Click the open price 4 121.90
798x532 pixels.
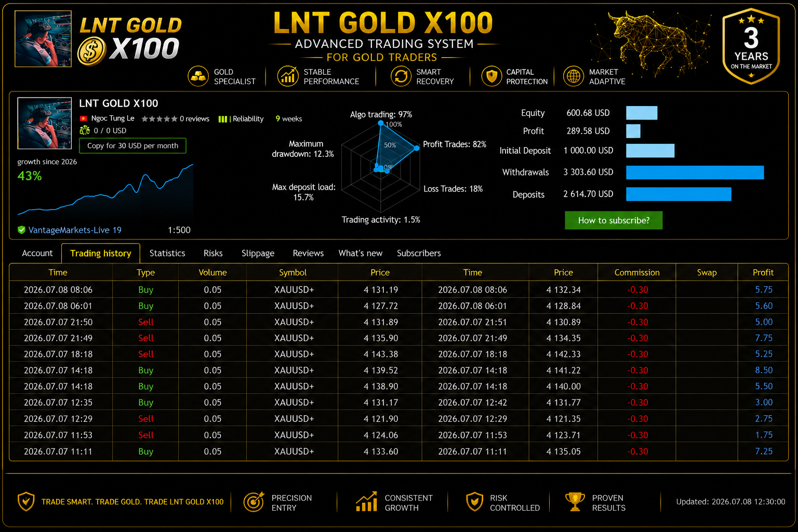381,419
